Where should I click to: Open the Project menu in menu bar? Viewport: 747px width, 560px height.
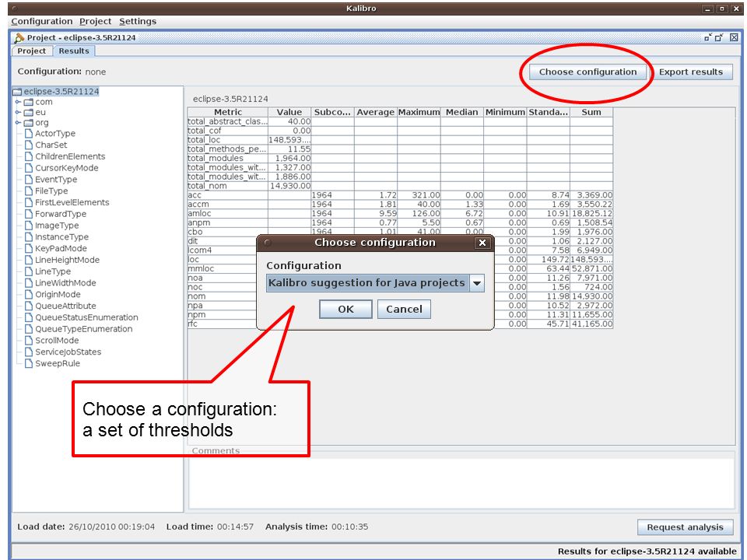95,22
